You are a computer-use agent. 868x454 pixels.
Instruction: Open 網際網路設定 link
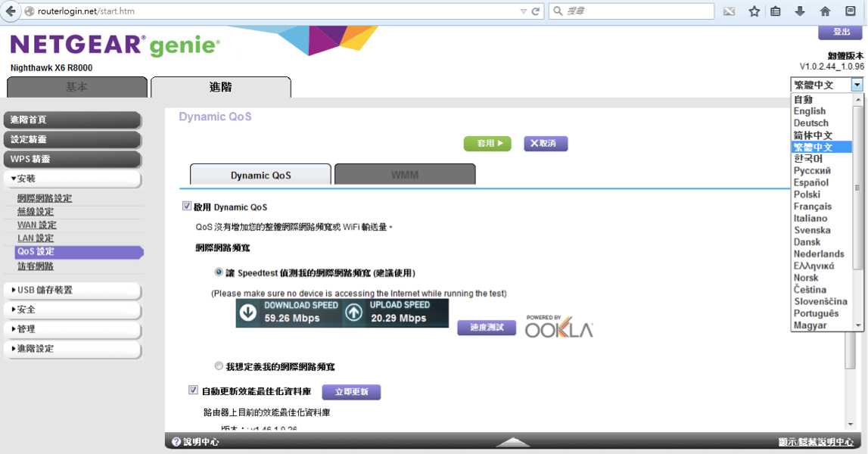tap(45, 198)
